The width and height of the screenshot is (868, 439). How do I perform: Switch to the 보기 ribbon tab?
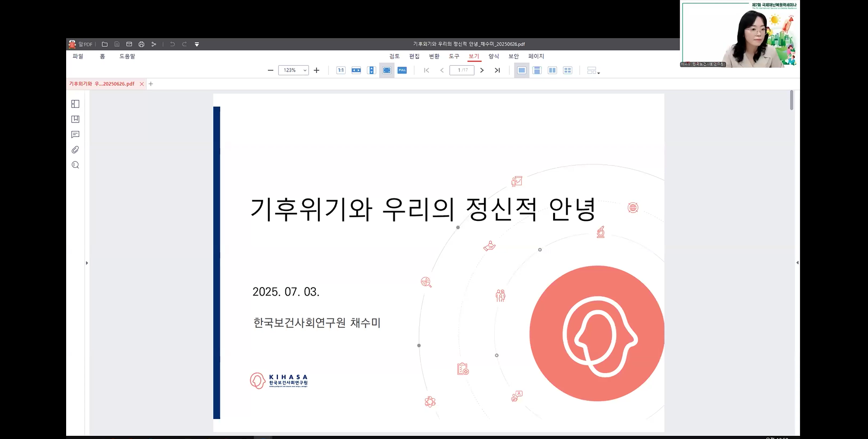tap(474, 56)
